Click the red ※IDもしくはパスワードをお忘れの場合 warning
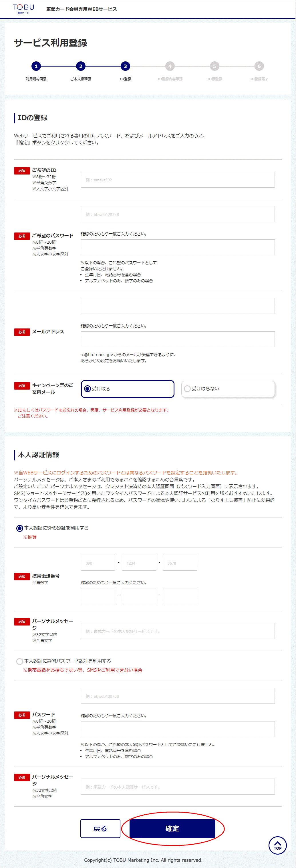296x868 pixels. (x=91, y=413)
